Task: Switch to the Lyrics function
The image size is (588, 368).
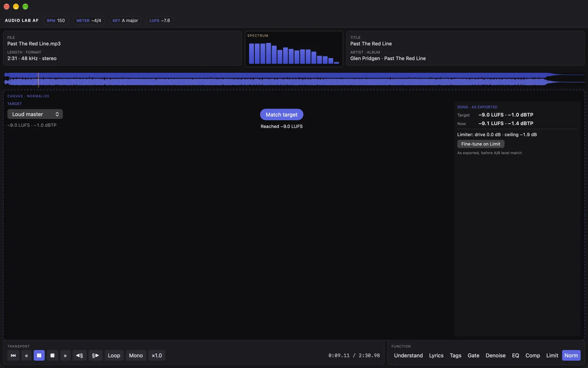Action: point(436,355)
